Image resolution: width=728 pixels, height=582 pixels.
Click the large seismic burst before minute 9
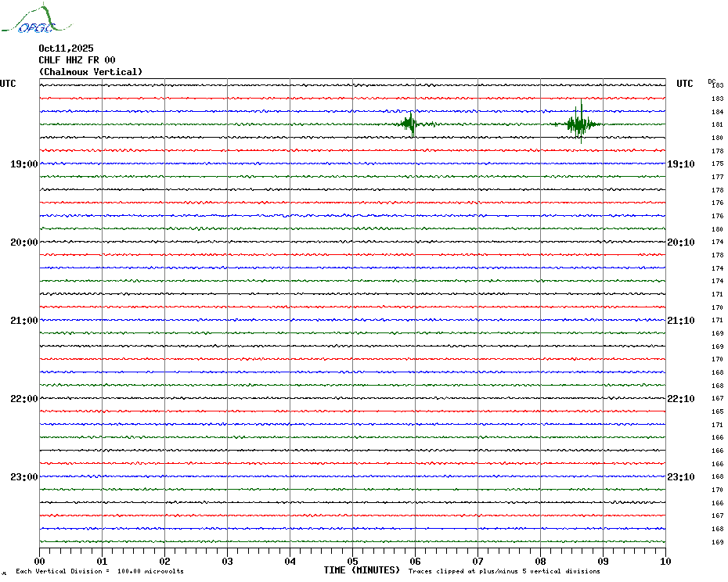click(x=578, y=123)
